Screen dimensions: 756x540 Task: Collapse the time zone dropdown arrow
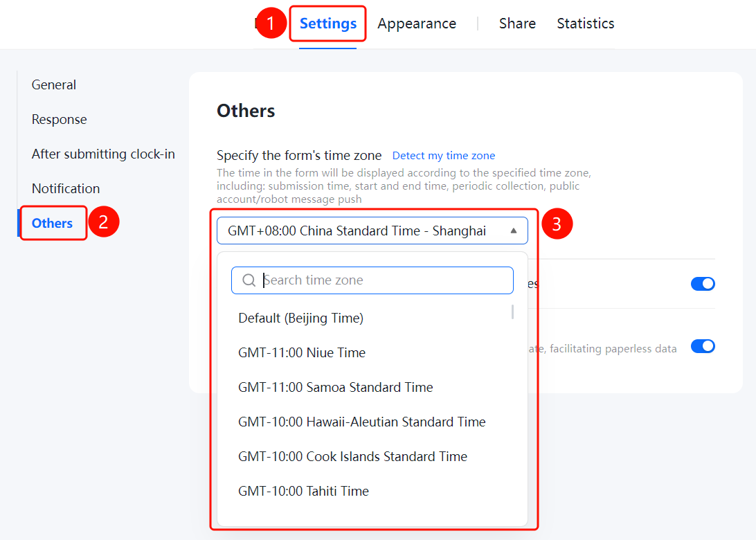point(514,231)
